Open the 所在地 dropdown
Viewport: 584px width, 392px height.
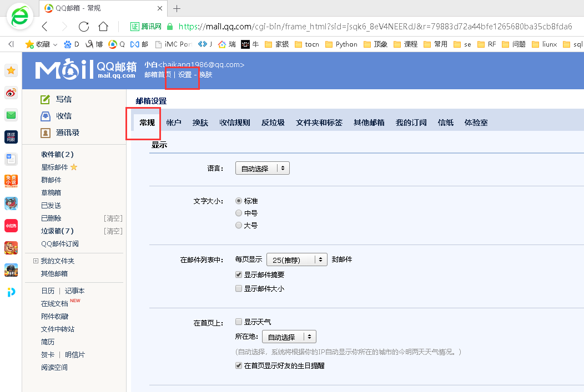(x=289, y=337)
